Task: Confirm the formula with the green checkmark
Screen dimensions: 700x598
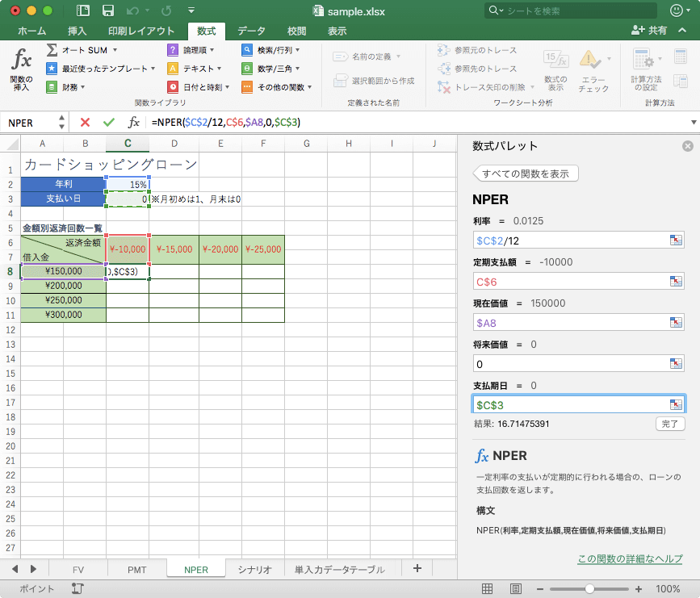Action: coord(109,123)
